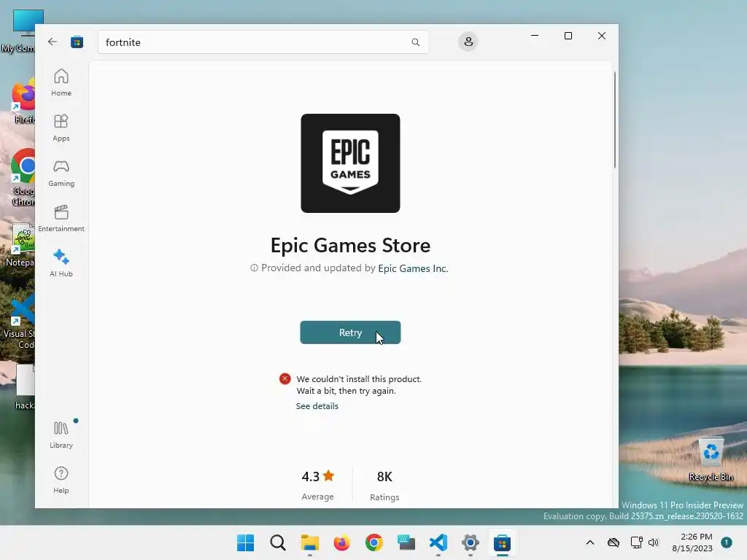Open Apps section in sidebar

[x=61, y=128]
